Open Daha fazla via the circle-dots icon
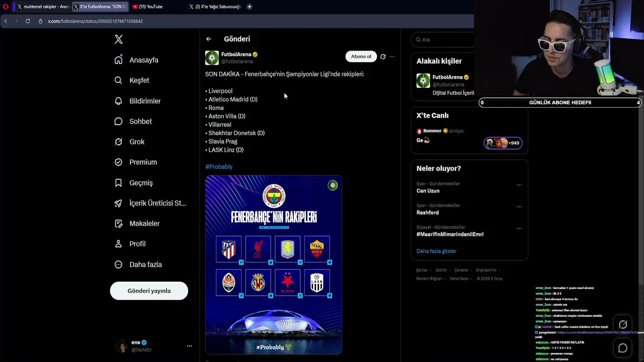Screen dimensions: 644x362 [118, 264]
